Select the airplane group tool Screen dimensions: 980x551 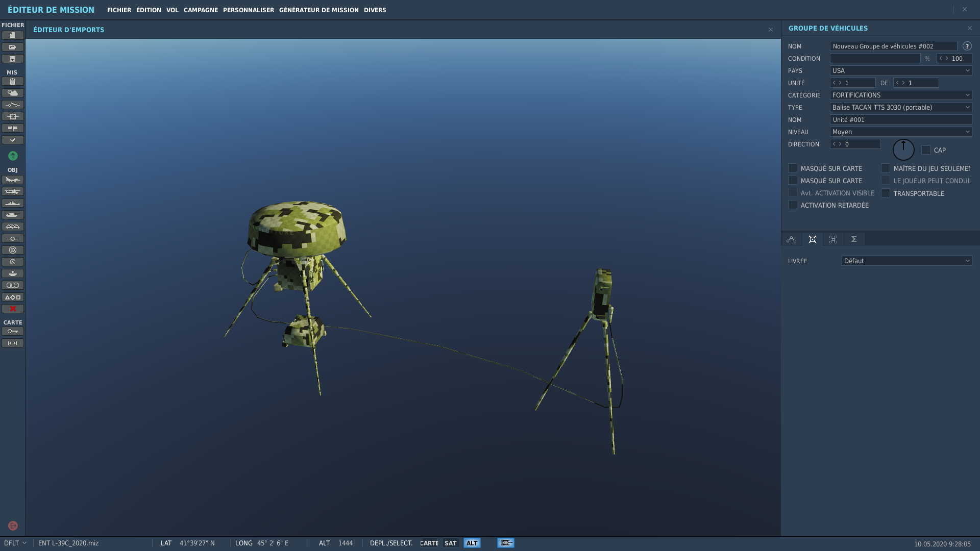coord(13,180)
